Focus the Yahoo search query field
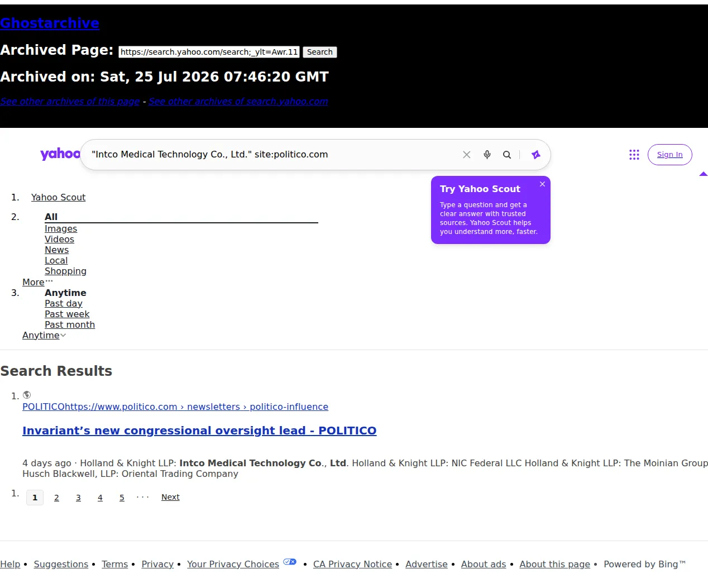This screenshot has width=708, height=588. 274,155
